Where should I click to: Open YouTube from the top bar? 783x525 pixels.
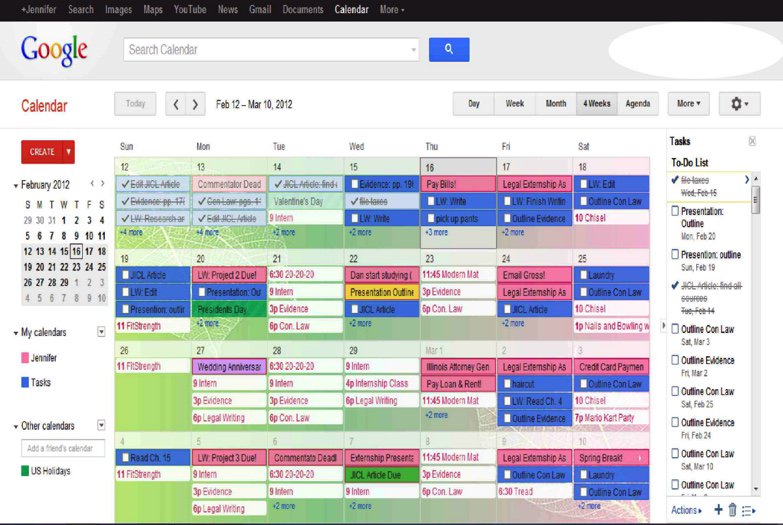click(190, 9)
